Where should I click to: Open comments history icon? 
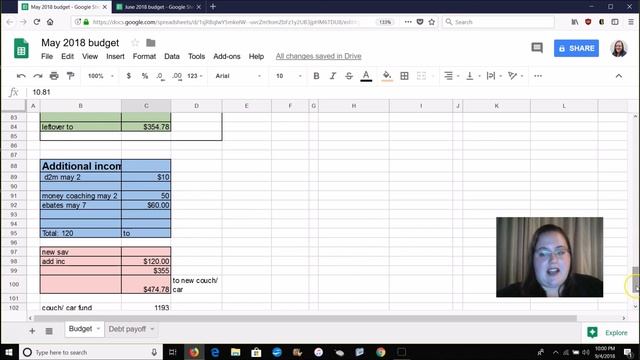pos(537,48)
